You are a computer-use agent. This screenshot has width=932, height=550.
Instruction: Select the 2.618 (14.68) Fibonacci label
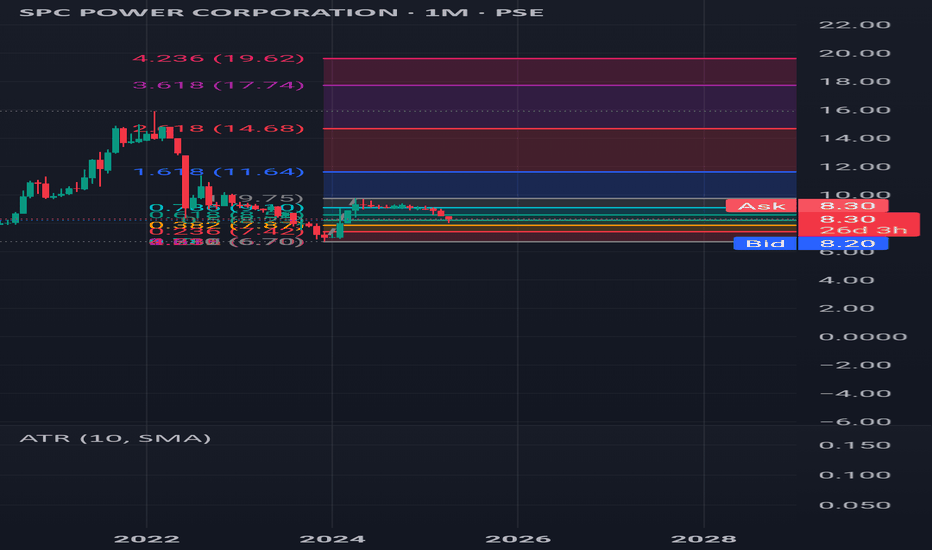pos(218,128)
